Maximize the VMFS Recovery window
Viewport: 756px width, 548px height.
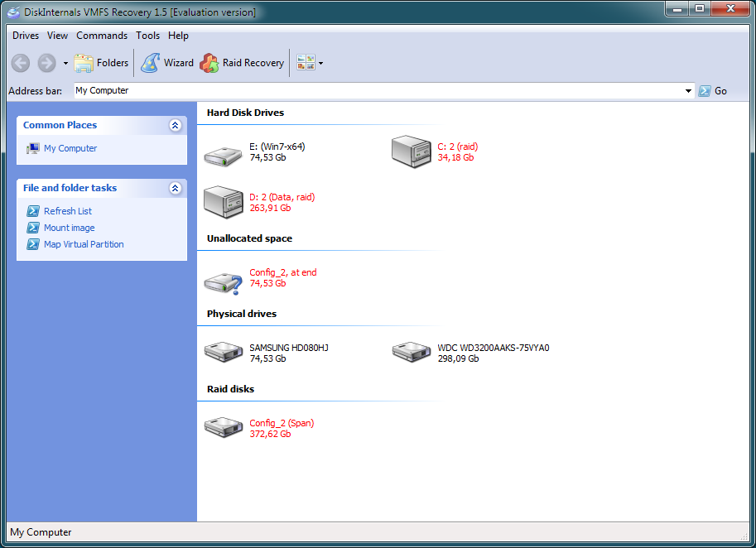tap(699, 8)
